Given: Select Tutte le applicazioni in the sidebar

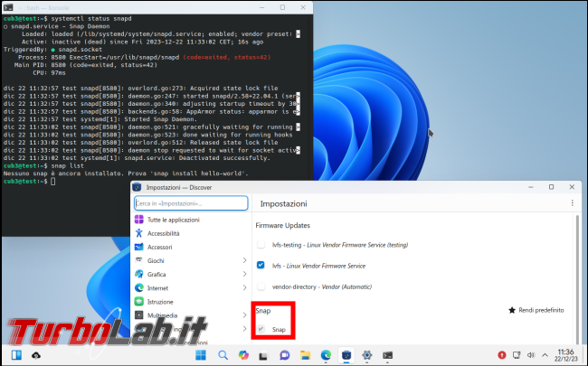Looking at the screenshot, I should click(x=191, y=220).
